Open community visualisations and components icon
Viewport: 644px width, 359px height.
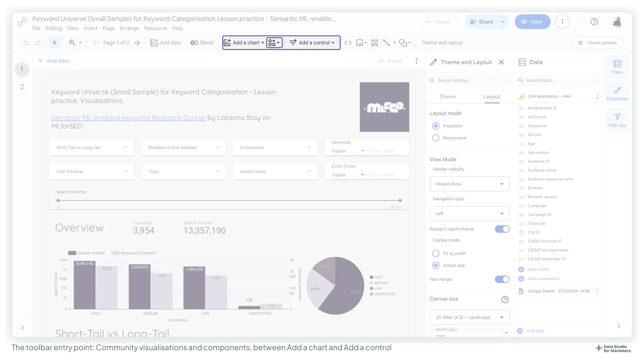[274, 43]
